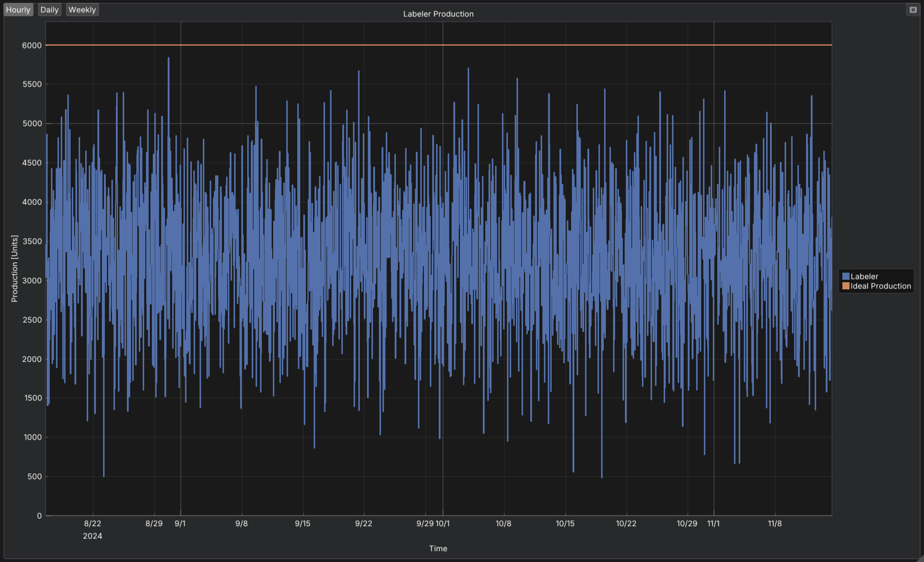Click the 2024 year label
Image resolution: width=924 pixels, height=562 pixels.
[x=92, y=536]
